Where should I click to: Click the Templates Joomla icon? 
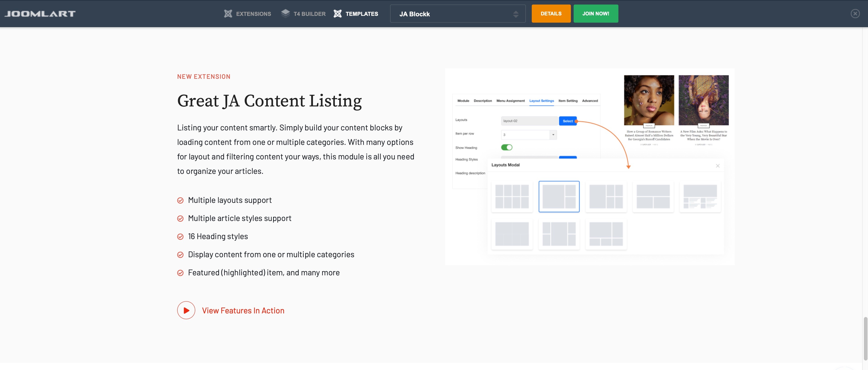(338, 14)
